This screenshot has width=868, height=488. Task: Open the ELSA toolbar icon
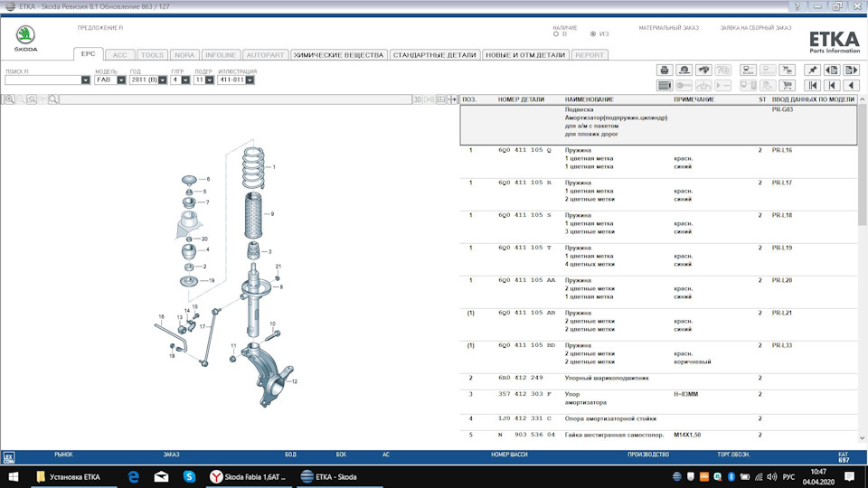click(x=748, y=70)
